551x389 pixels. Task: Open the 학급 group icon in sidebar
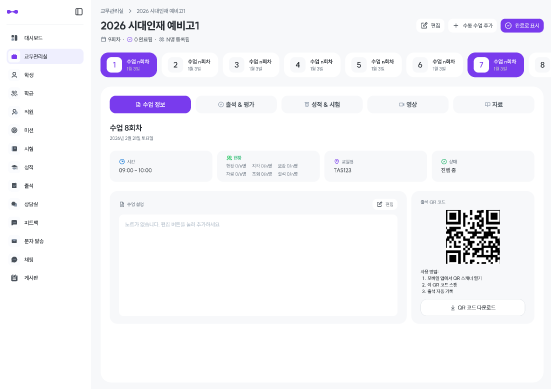[x=14, y=93]
